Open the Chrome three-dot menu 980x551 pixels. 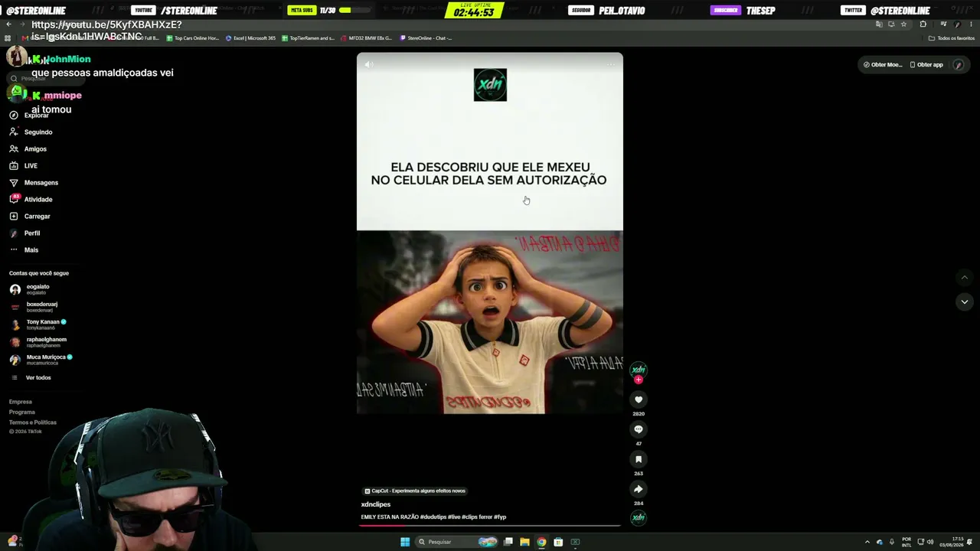coord(970,24)
